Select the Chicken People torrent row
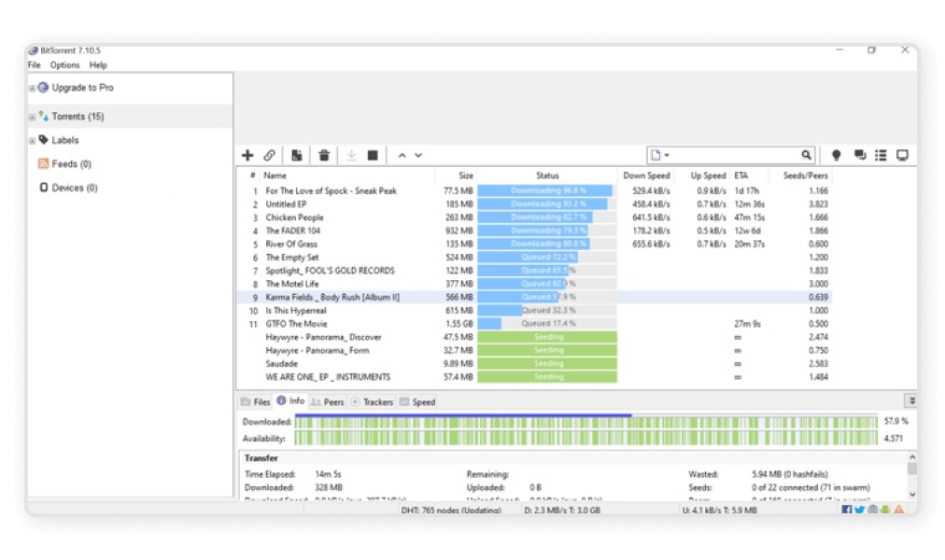945x560 pixels. coord(533,217)
